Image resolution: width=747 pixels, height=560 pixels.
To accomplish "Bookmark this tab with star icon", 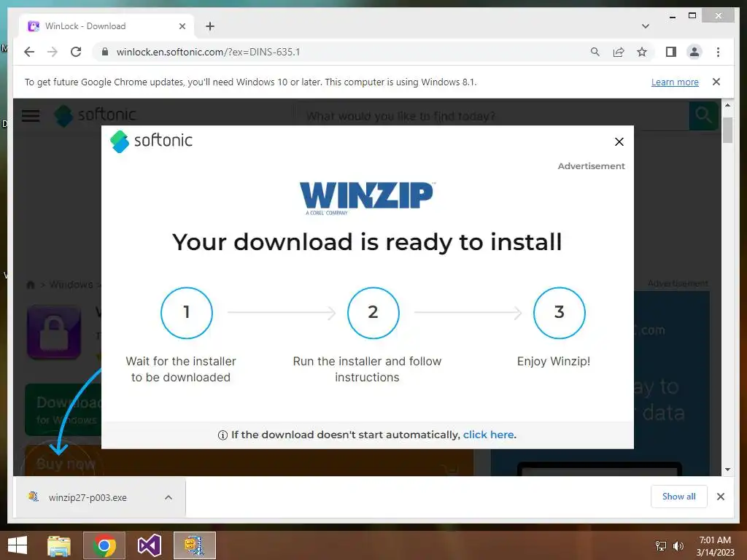I will 642,52.
